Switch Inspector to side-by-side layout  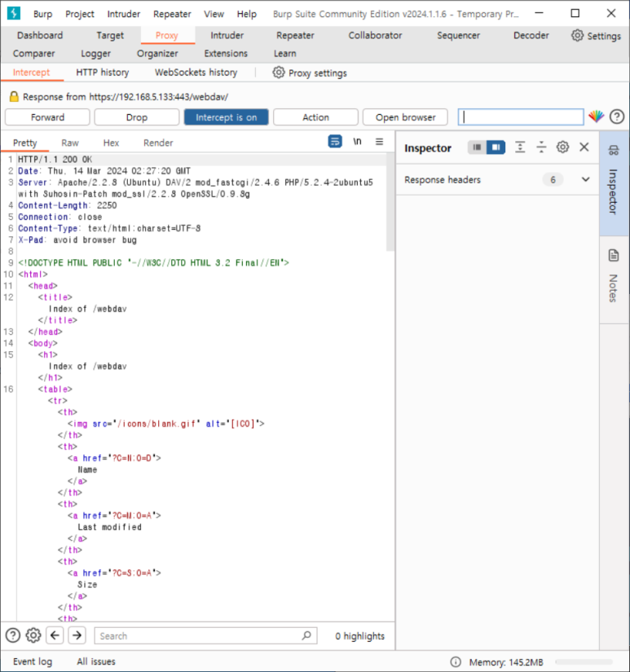496,147
